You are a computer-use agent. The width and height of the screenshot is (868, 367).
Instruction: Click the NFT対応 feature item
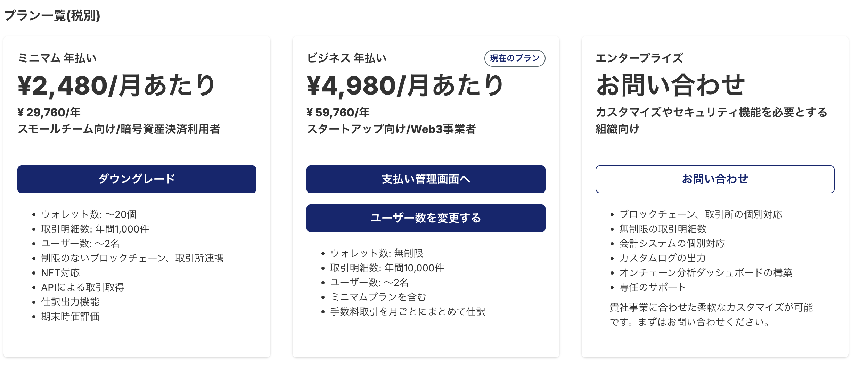(60, 273)
